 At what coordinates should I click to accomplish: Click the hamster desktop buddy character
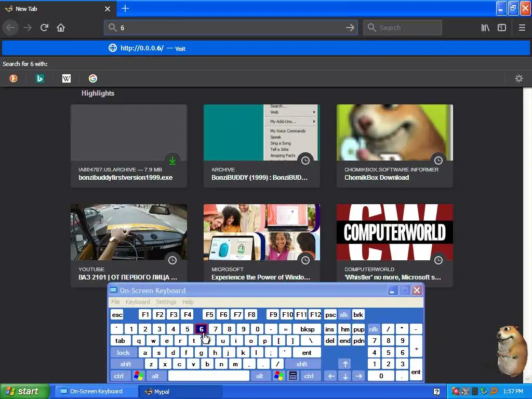pyautogui.click(x=511, y=350)
